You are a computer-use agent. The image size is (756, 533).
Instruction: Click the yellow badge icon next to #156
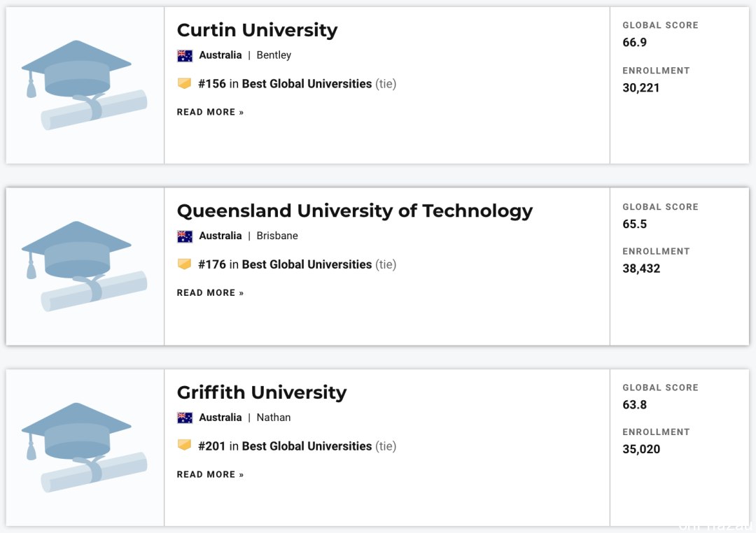184,83
